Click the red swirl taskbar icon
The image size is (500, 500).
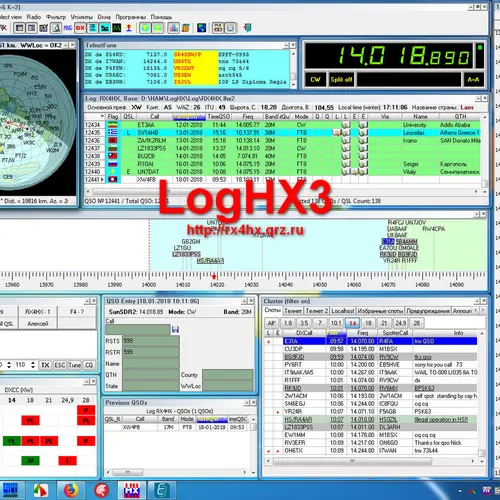click(101, 490)
